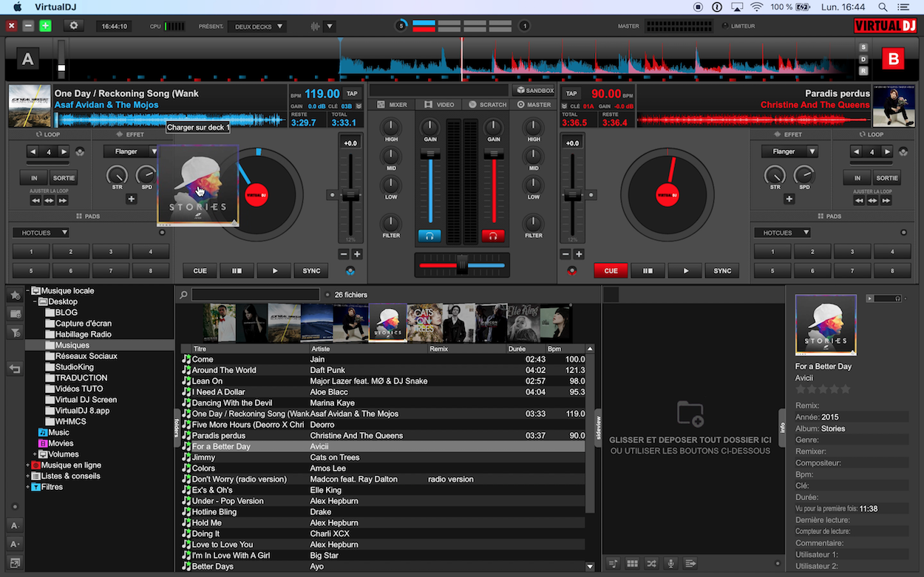The width and height of the screenshot is (924, 577).
Task: Toggle the red CUE button on the right deck
Action: click(x=611, y=271)
